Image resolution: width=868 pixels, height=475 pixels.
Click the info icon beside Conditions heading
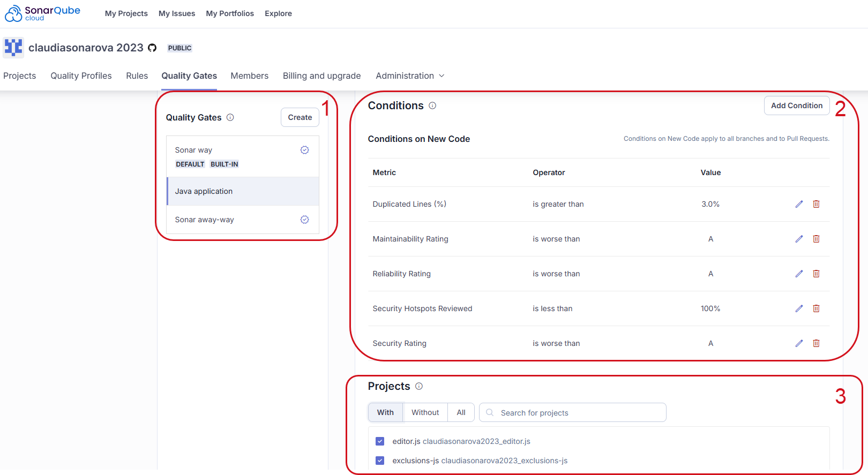click(432, 106)
